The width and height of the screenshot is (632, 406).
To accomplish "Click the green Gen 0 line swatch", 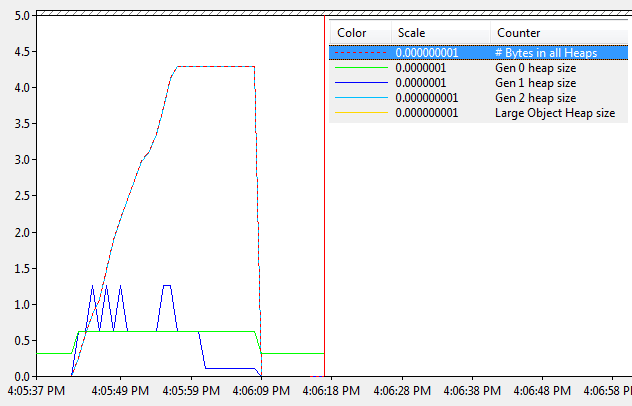I will [359, 68].
